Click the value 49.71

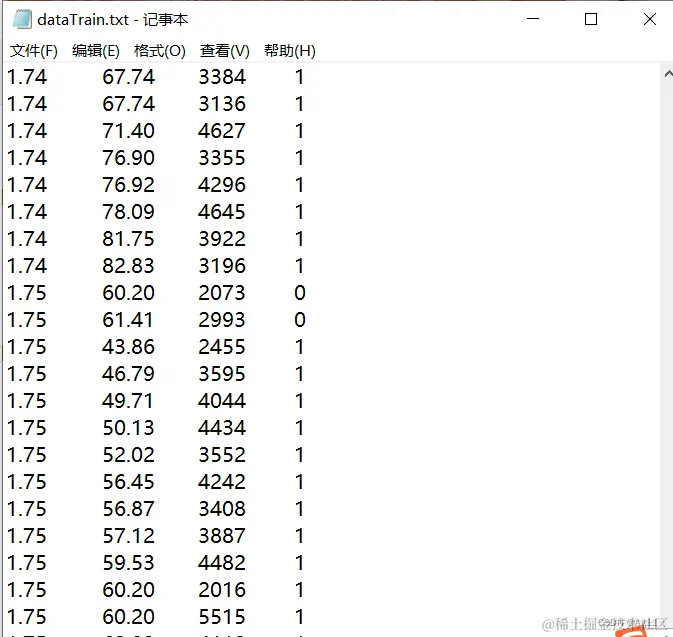coord(128,401)
